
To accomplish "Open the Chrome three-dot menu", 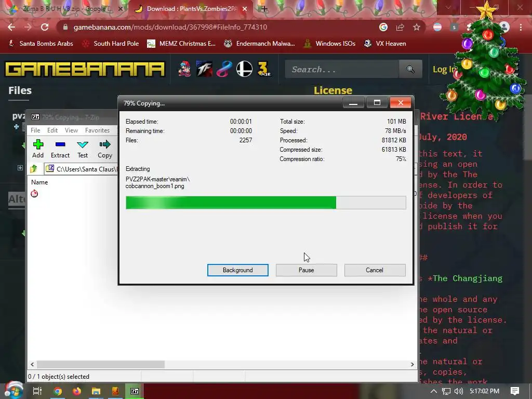I will point(521,27).
